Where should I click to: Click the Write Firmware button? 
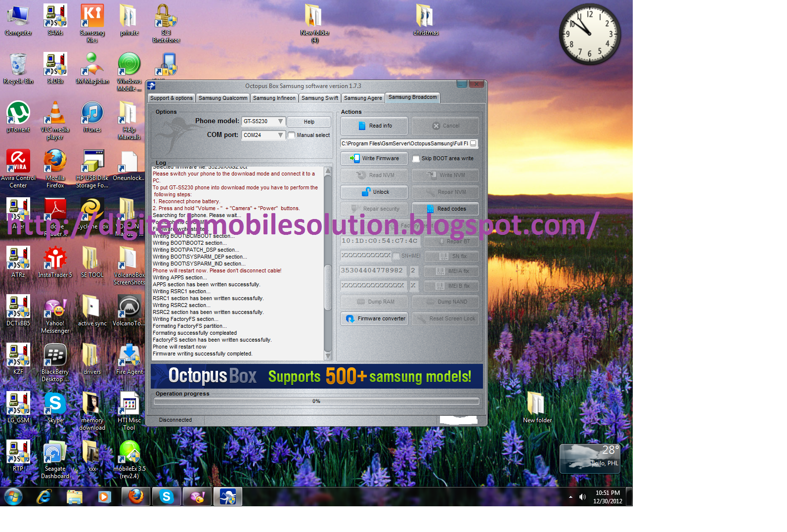tap(374, 158)
